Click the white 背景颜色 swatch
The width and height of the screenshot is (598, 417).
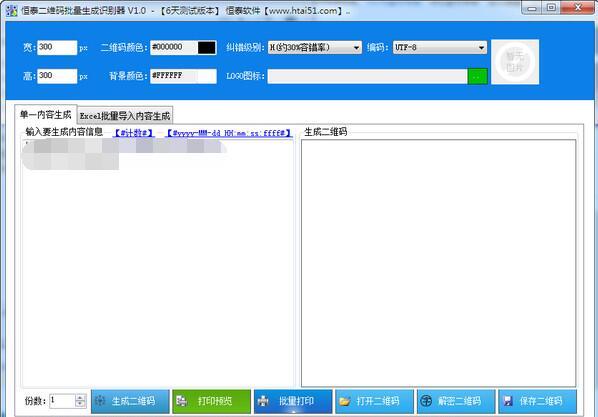[207, 76]
